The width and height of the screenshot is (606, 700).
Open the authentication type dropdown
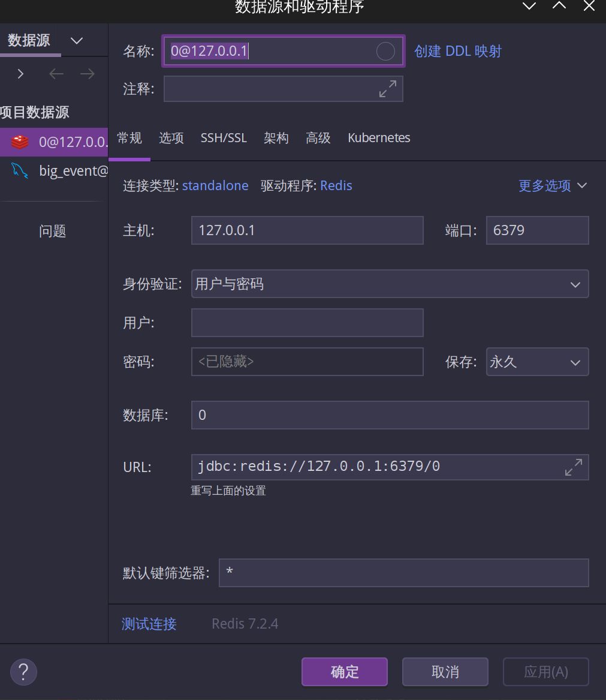(390, 284)
